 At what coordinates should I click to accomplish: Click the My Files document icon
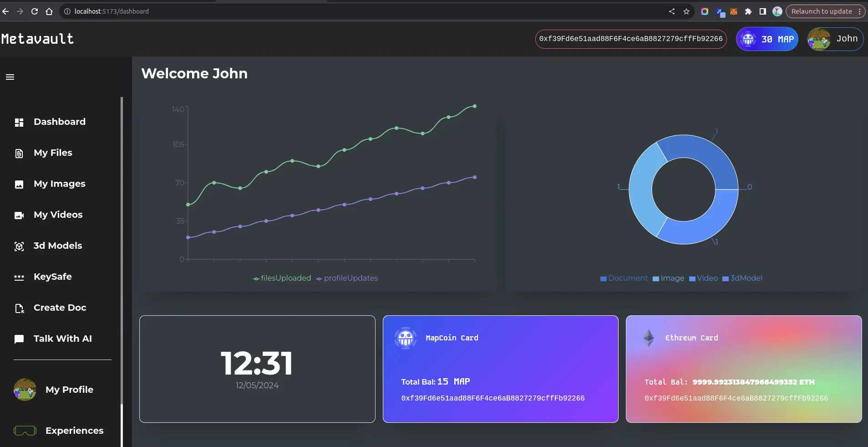click(19, 154)
